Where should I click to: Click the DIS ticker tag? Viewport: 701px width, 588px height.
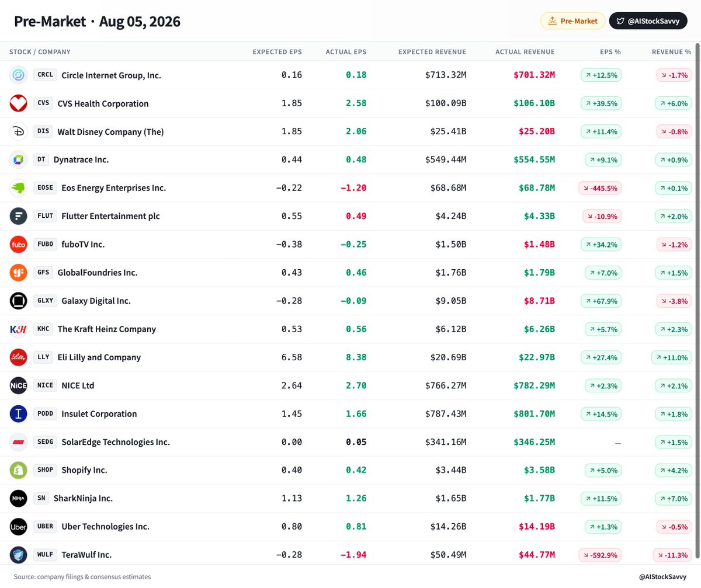tap(43, 131)
